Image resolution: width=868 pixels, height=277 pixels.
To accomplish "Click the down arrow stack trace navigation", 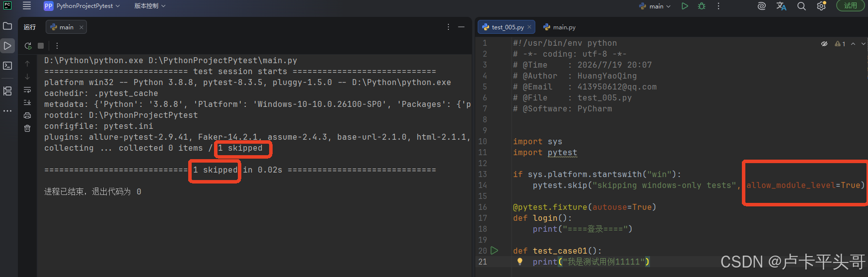I will pyautogui.click(x=27, y=77).
